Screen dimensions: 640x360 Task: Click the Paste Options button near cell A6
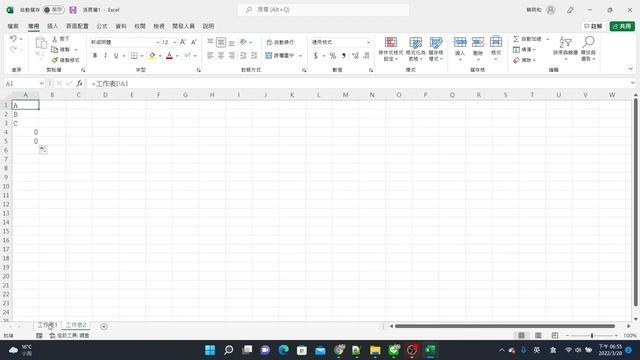tap(43, 150)
